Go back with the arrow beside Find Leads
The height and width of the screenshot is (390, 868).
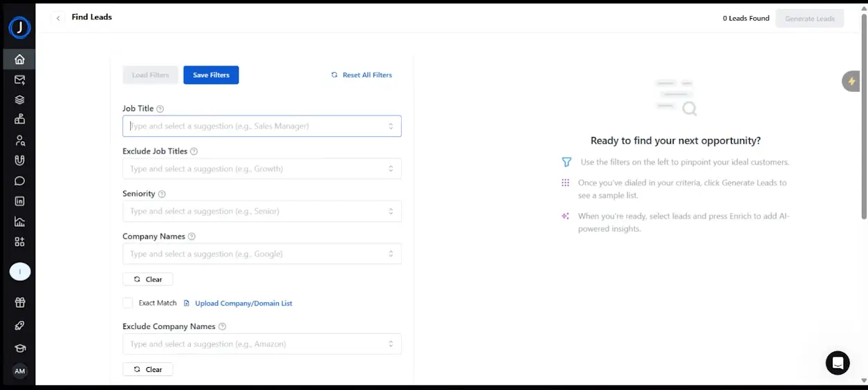pos(58,18)
